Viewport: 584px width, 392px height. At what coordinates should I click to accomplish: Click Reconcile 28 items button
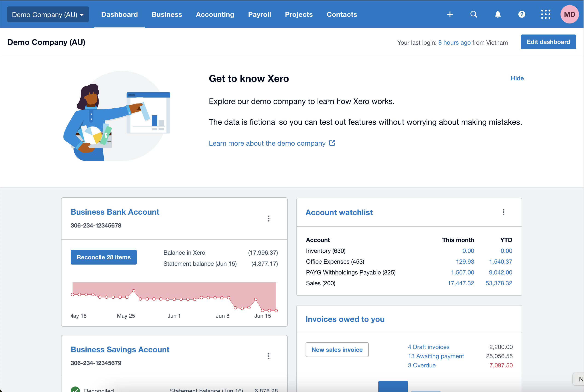pos(104,257)
